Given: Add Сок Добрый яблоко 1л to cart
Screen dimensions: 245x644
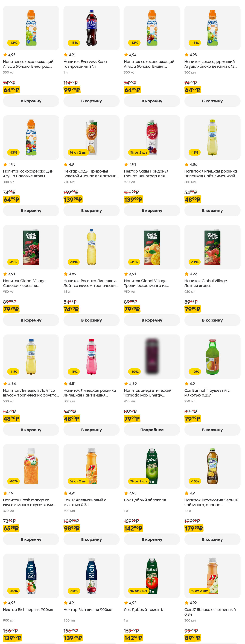Looking at the screenshot, I should [152, 539].
